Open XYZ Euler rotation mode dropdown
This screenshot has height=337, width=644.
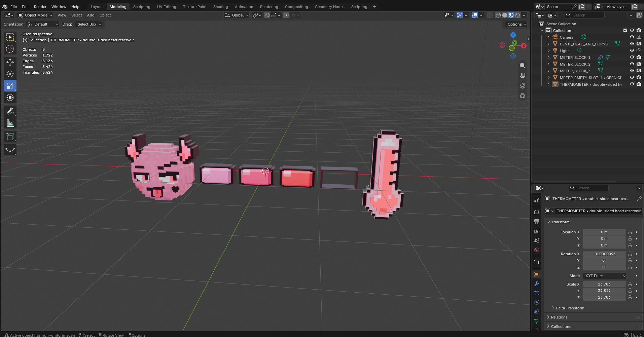(605, 276)
